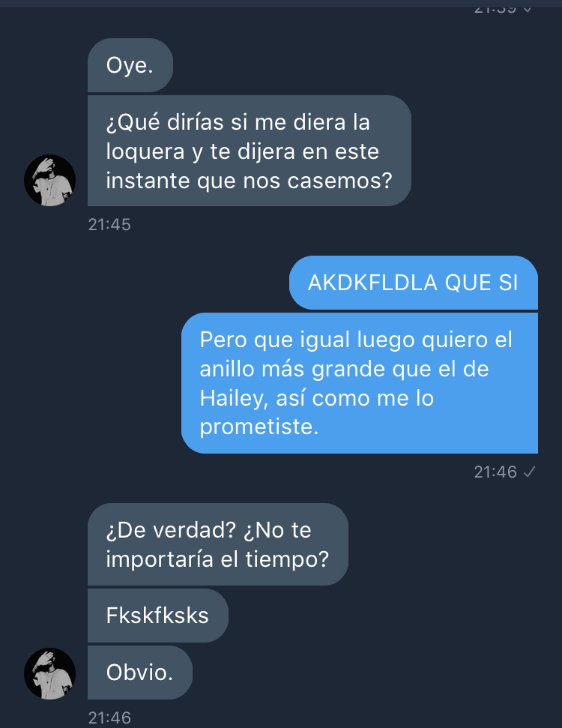562x728 pixels.
Task: Tap the word 'prometiste.' in the sent message
Action: (x=259, y=427)
